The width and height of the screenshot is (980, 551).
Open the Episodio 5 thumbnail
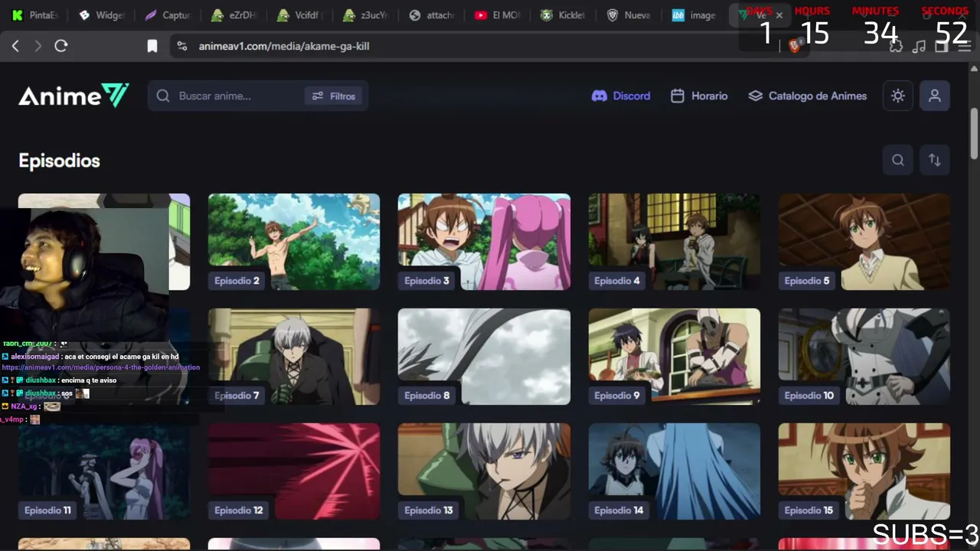pos(864,242)
